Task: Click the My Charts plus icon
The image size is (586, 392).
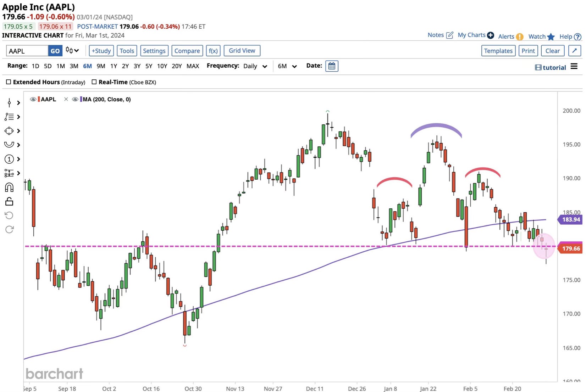Action: [491, 35]
